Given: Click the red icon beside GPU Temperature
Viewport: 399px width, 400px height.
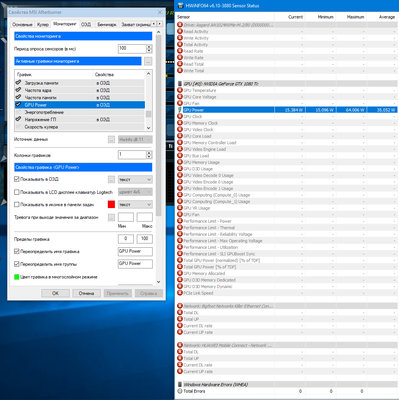Looking at the screenshot, I should 180,90.
